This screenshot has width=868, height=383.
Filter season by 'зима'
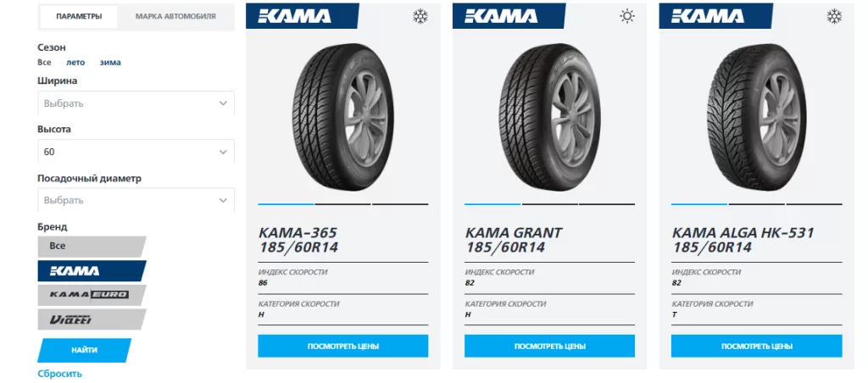coord(110,62)
